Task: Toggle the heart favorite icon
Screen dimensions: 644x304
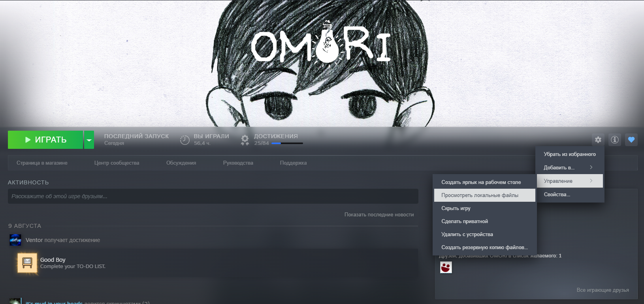Action: point(631,140)
